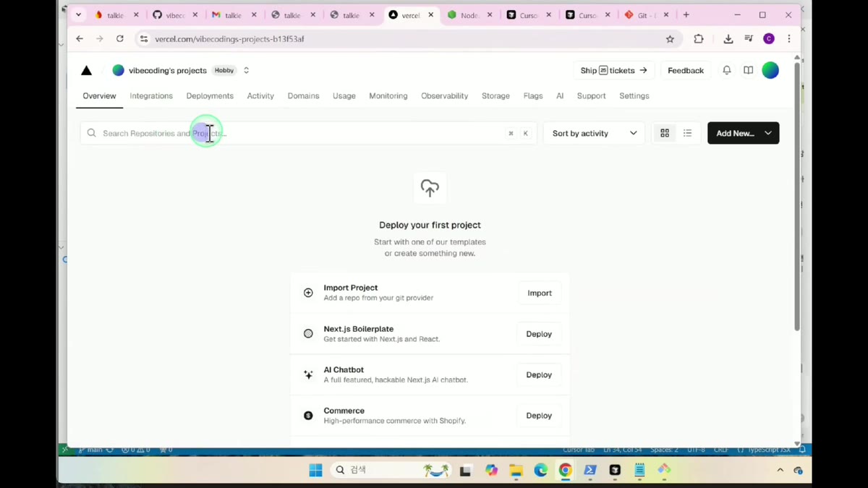The image size is (868, 488).
Task: Open the Usage tab
Action: (x=344, y=95)
